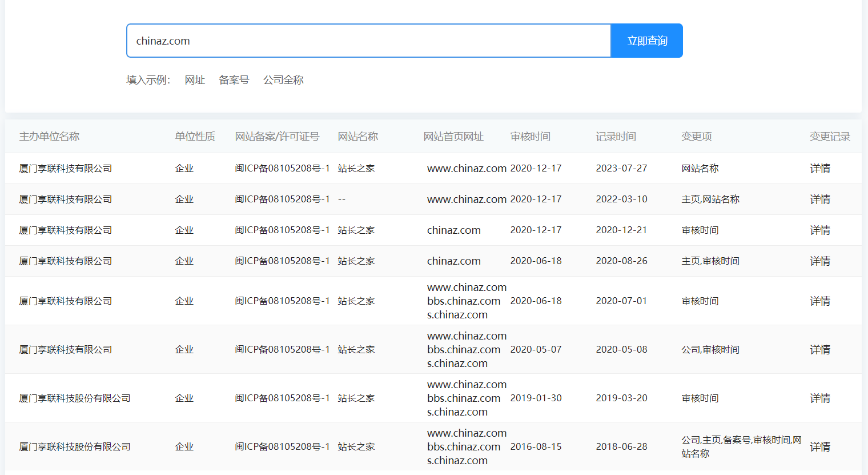Click 公司,主页,备案号,审核时间,网站名称 change cell
This screenshot has width=868, height=475.
(x=741, y=447)
